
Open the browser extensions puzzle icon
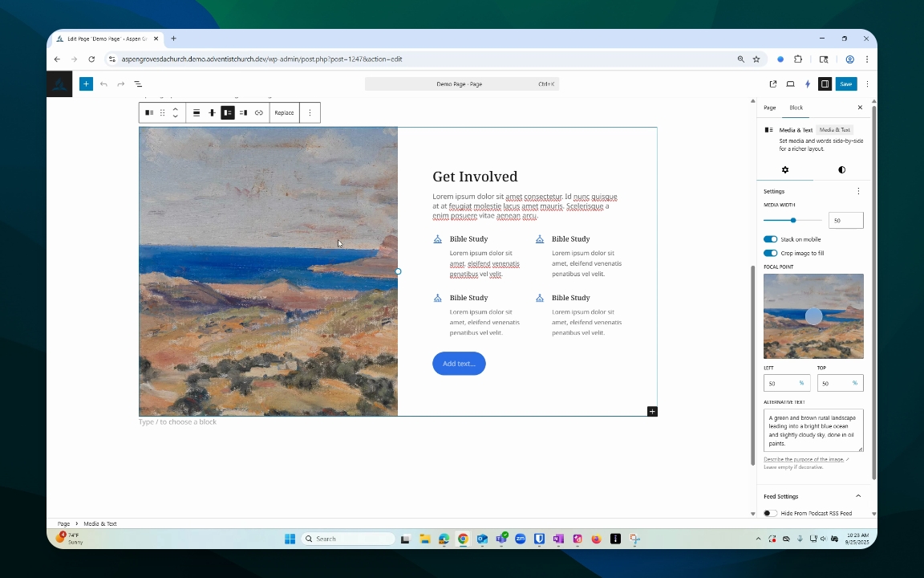coord(798,59)
